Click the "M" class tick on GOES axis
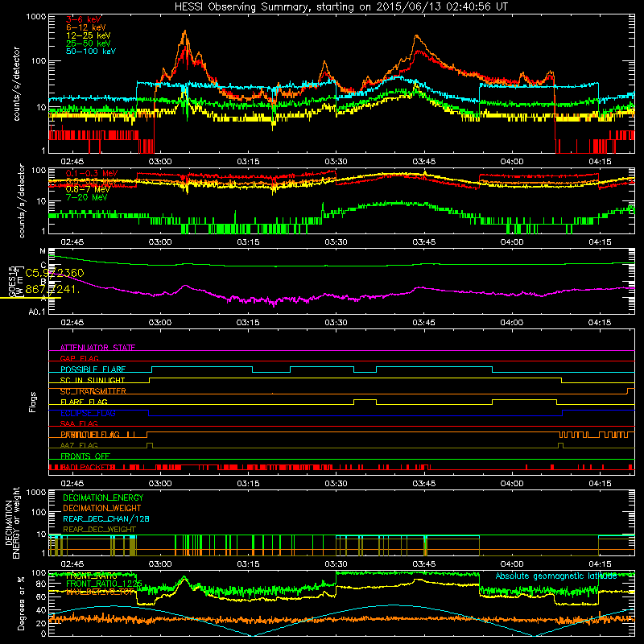The height and width of the screenshot is (644, 644). (43, 251)
